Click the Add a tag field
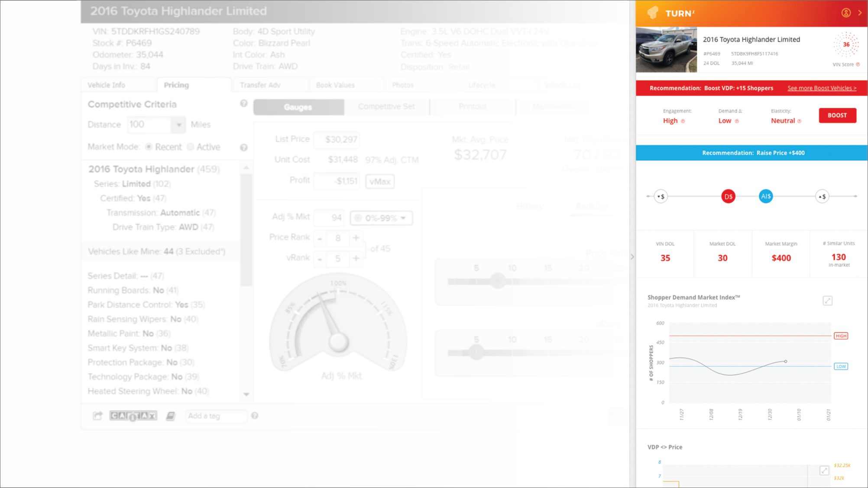This screenshot has width=868, height=488. (217, 416)
